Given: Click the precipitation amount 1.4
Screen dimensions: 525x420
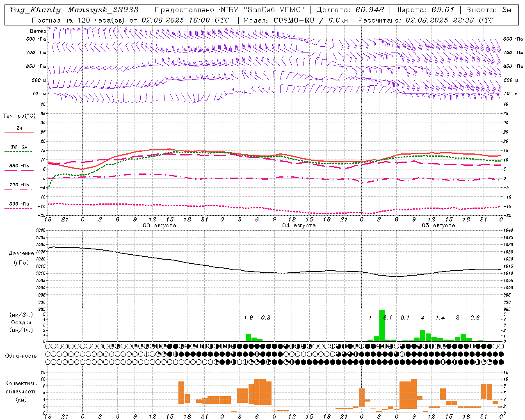Looking at the screenshot, I should pos(440,318).
